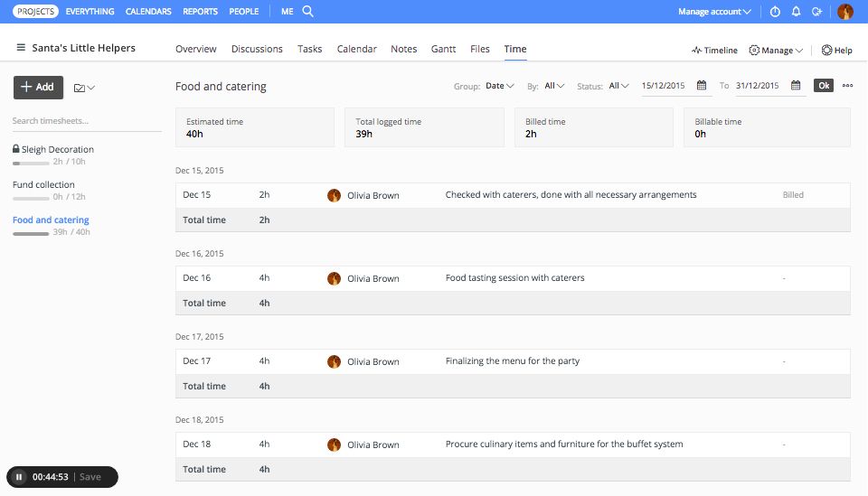Open the end date calendar picker icon
Screen dimensions: 868x496
(x=796, y=86)
